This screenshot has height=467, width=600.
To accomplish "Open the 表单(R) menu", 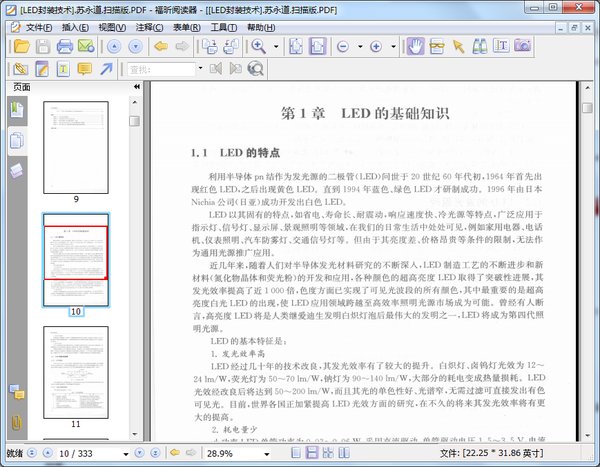I will [x=187, y=28].
